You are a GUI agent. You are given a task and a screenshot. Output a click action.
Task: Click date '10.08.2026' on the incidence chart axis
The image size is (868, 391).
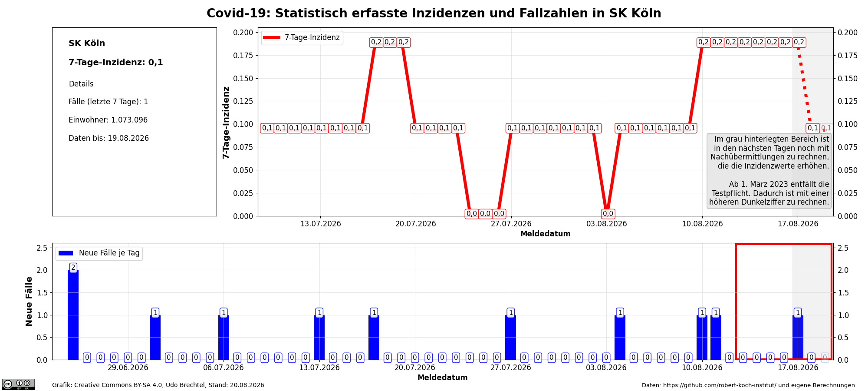(703, 224)
